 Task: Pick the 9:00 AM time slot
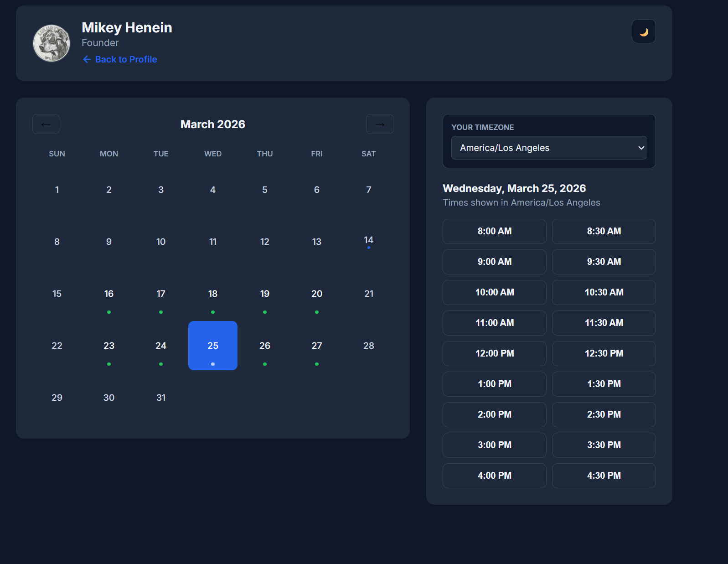coord(495,262)
